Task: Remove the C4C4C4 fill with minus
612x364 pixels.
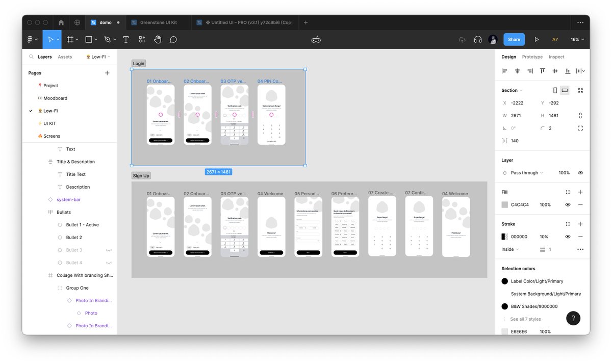Action: (x=580, y=204)
